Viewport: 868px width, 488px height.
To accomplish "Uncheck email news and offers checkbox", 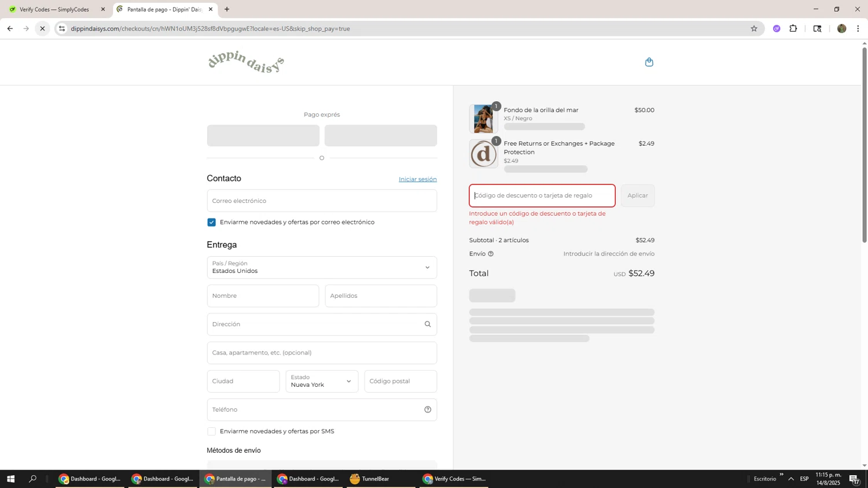I will [212, 223].
